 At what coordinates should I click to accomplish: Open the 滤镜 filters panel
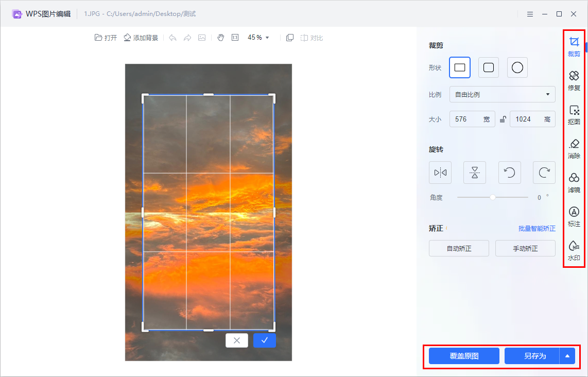(x=574, y=183)
